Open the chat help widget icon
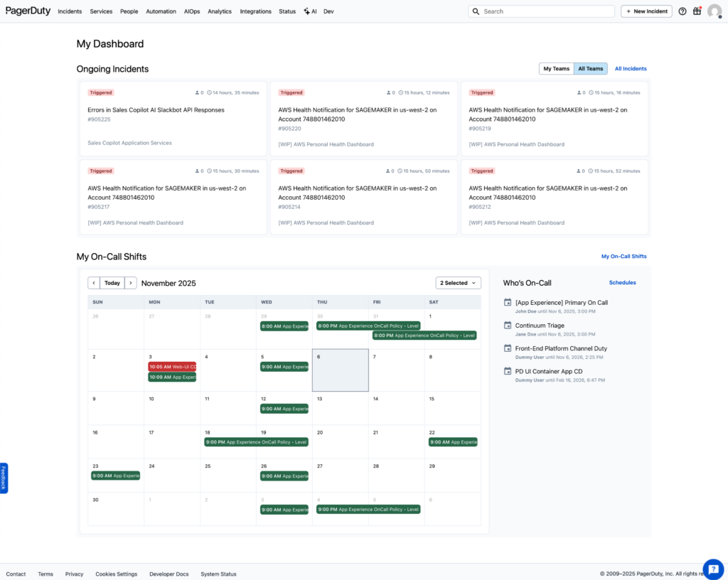728x580 pixels. (713, 569)
